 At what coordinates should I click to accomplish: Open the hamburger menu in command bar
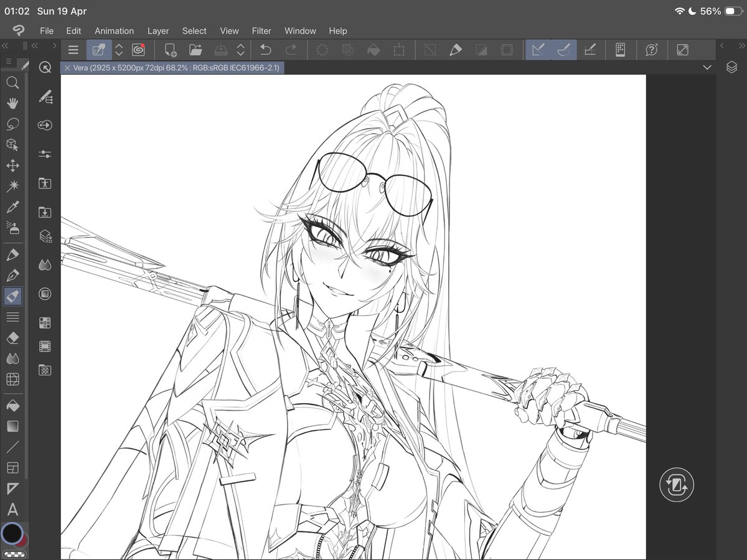(73, 50)
